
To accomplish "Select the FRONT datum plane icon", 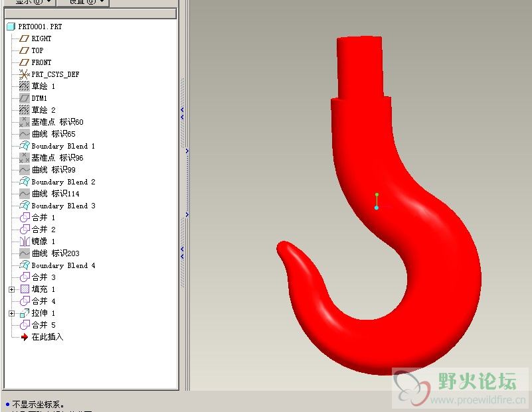I will click(x=24, y=62).
